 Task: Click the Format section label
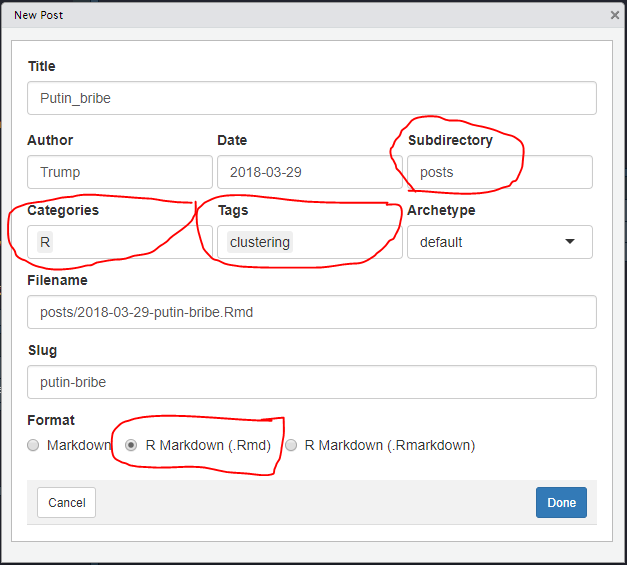tap(51, 420)
